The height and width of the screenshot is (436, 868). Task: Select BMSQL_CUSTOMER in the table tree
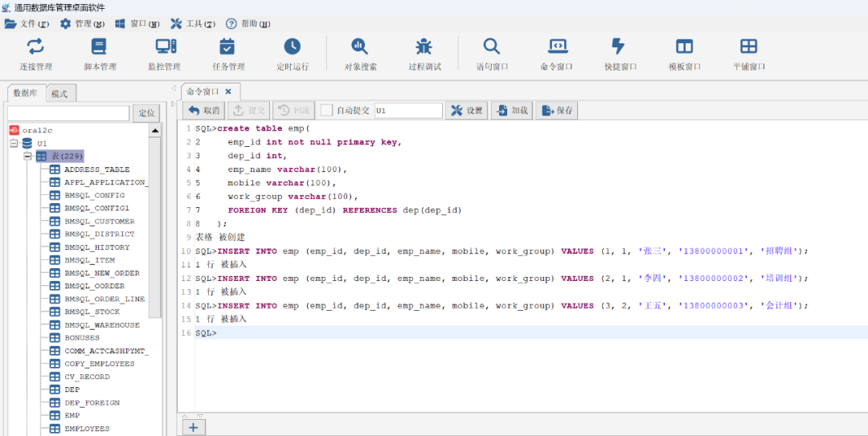click(100, 221)
